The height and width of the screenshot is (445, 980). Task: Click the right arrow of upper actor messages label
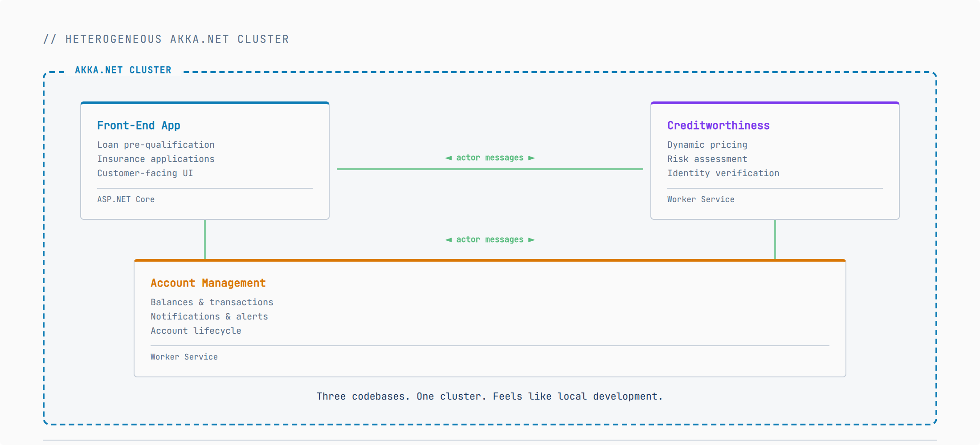(531, 158)
